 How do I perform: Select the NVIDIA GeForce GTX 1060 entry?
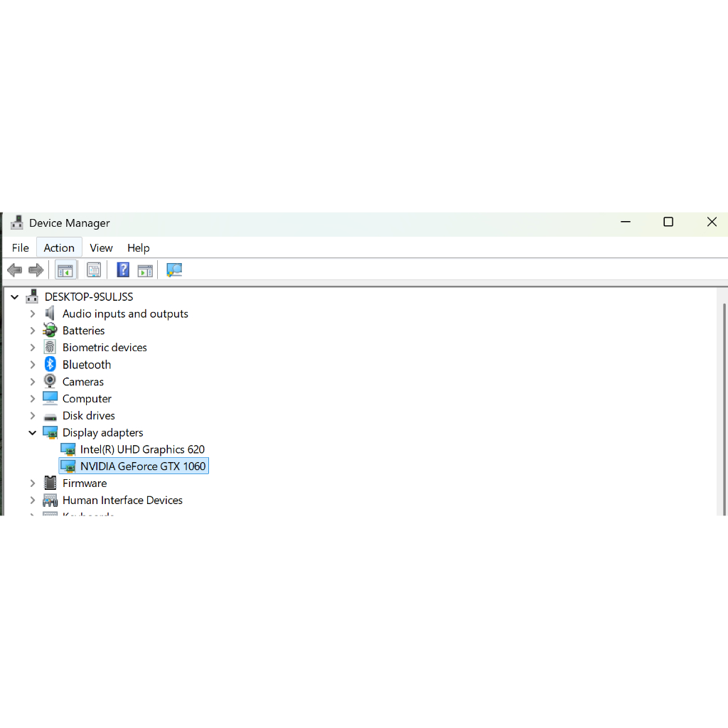[x=142, y=466]
